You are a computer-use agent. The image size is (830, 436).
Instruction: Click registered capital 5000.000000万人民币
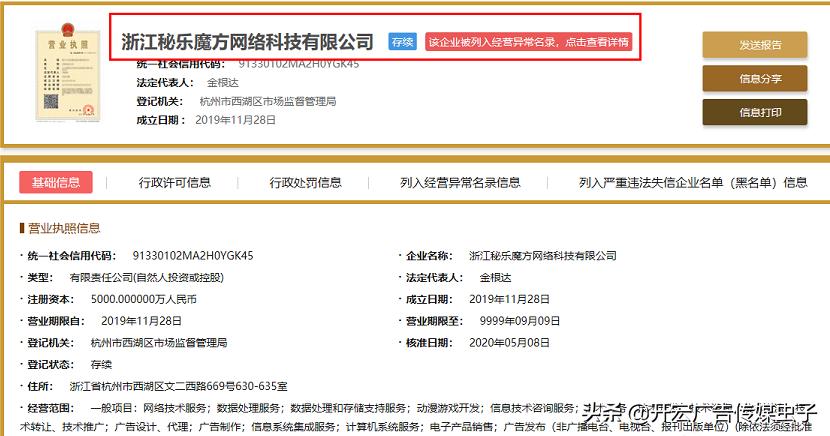(x=143, y=299)
